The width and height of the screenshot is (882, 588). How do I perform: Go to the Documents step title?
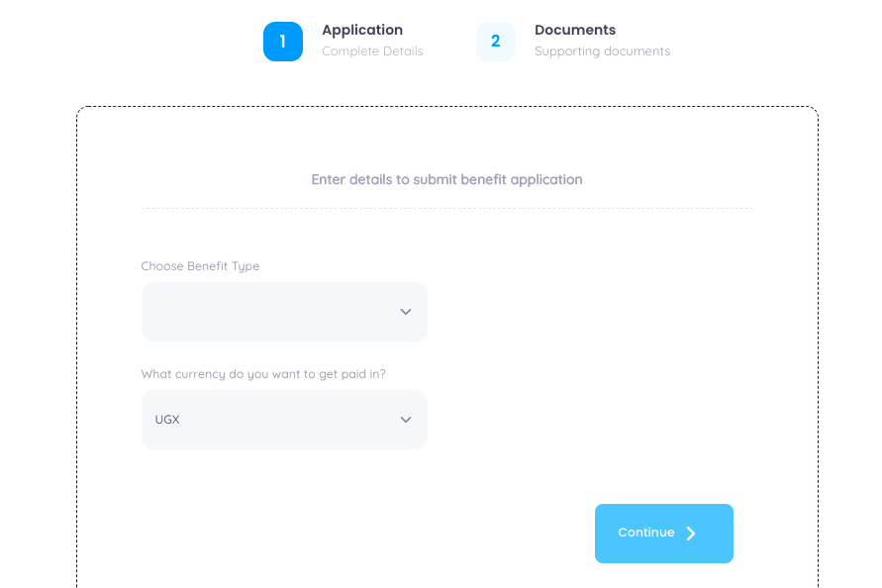(575, 30)
